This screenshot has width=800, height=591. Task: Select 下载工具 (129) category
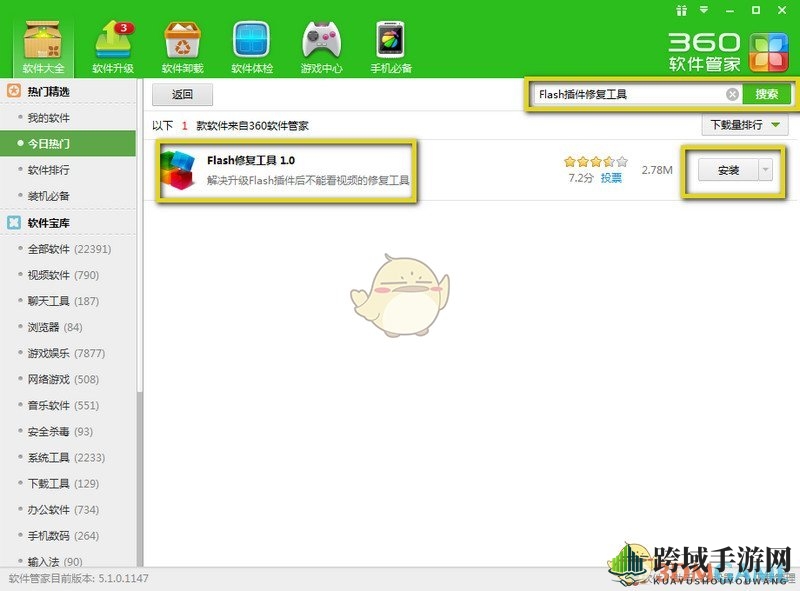pos(68,483)
